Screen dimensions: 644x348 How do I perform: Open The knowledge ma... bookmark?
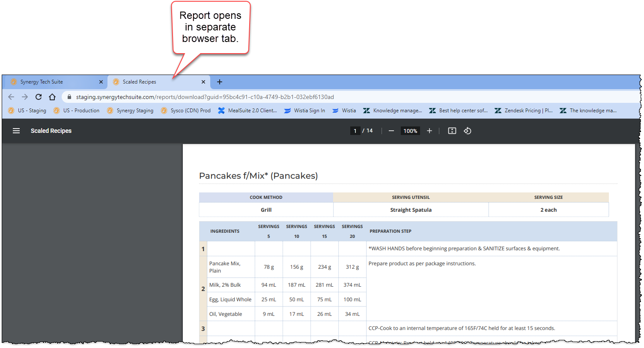(x=589, y=111)
